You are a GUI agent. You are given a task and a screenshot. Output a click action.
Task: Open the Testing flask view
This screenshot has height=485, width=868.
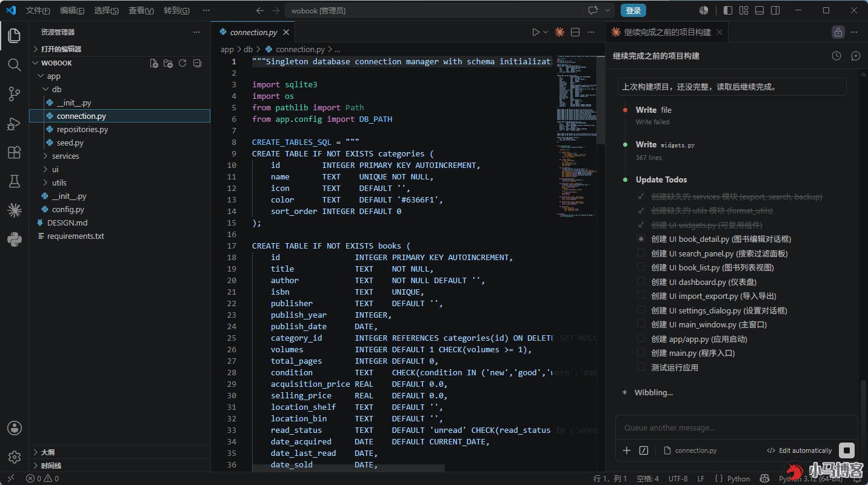tap(15, 181)
